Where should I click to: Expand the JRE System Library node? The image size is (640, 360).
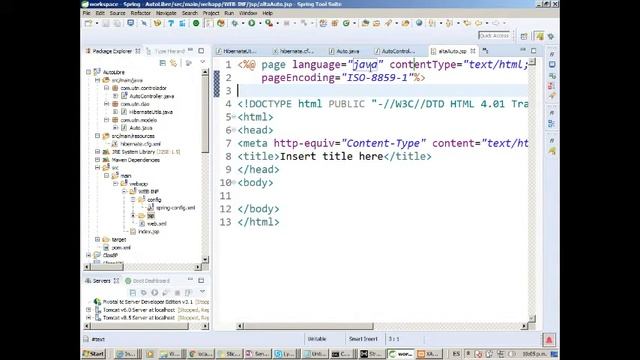coord(98,152)
